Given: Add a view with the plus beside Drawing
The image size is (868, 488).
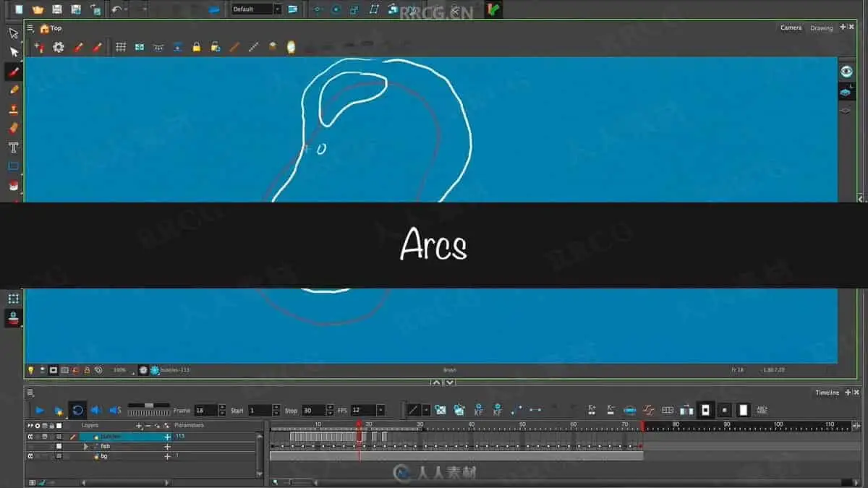Looking at the screenshot, I should tap(843, 27).
